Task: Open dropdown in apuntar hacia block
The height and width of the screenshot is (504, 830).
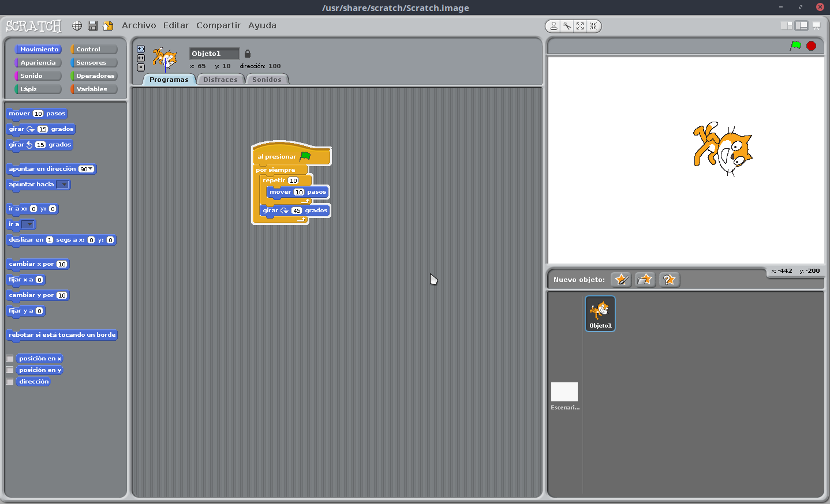Action: (x=63, y=185)
